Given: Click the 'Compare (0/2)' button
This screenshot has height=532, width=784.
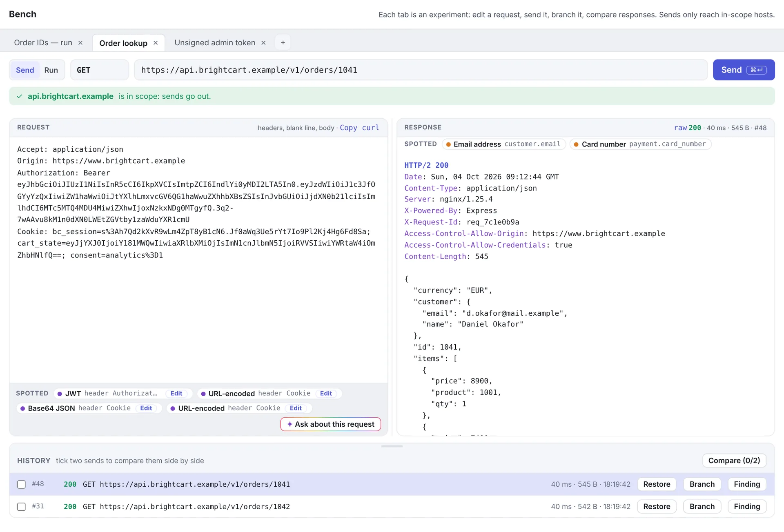Looking at the screenshot, I should pos(734,461).
